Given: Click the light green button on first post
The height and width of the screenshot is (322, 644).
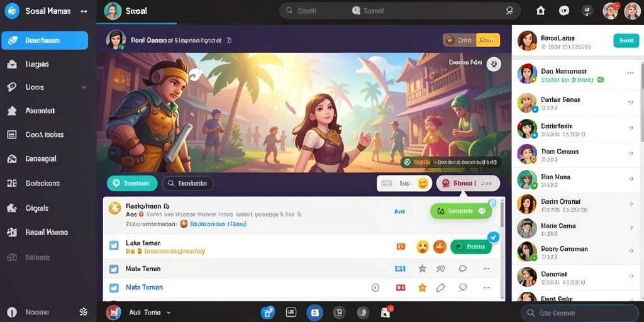Looking at the screenshot, I should [461, 211].
